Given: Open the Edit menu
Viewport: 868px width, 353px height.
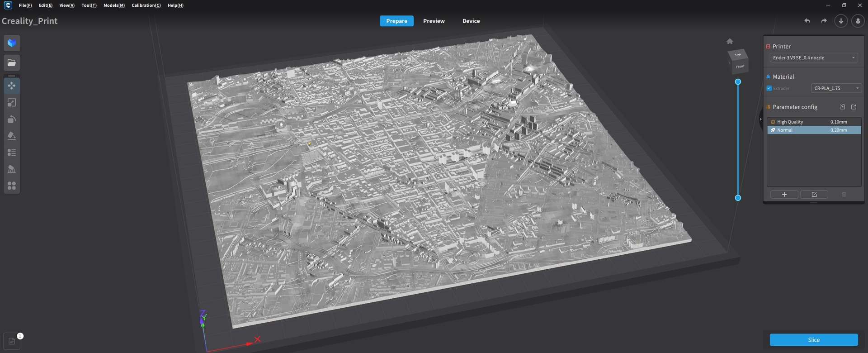Looking at the screenshot, I should click(46, 5).
